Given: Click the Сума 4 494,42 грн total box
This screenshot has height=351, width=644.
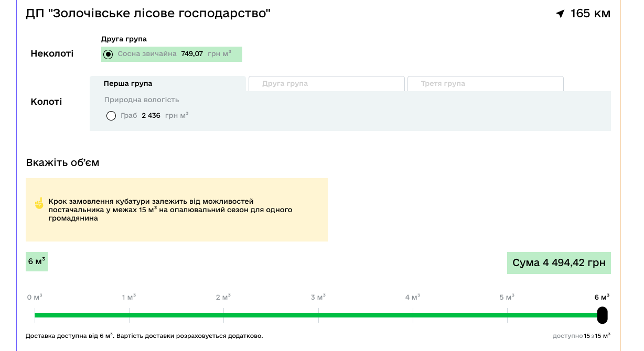Looking at the screenshot, I should (559, 263).
